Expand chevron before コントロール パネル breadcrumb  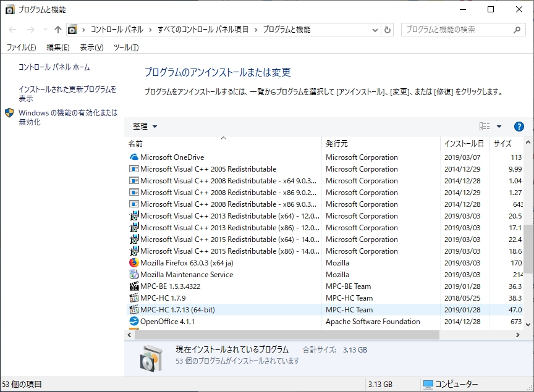tap(83, 30)
